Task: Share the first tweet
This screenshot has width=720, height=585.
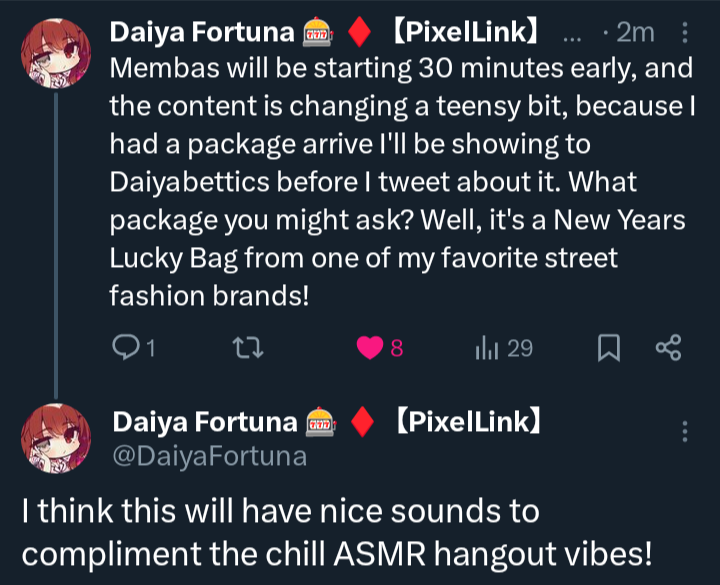Action: (667, 348)
